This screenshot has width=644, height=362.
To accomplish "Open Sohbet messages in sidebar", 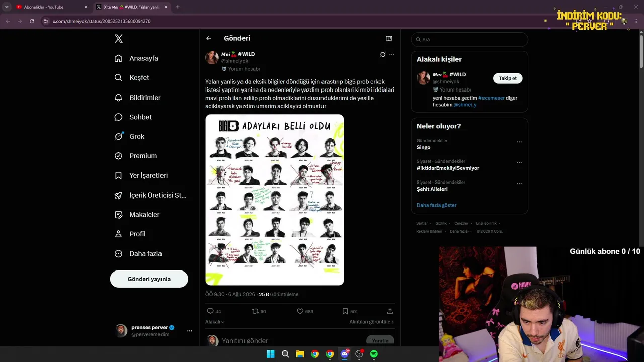I will click(133, 117).
